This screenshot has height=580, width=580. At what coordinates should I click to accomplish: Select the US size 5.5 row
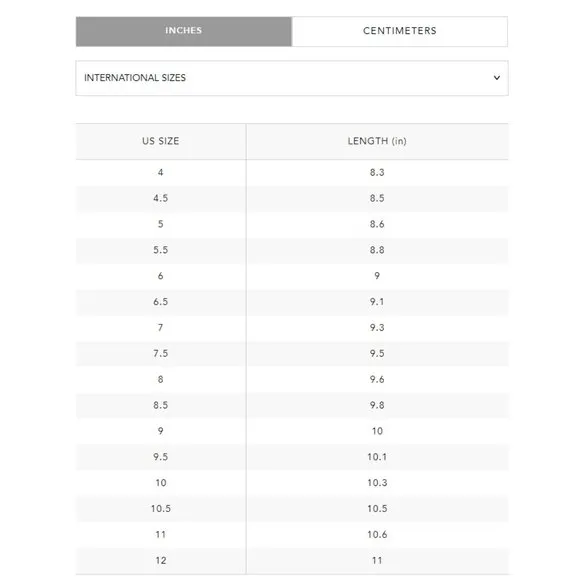click(x=292, y=250)
